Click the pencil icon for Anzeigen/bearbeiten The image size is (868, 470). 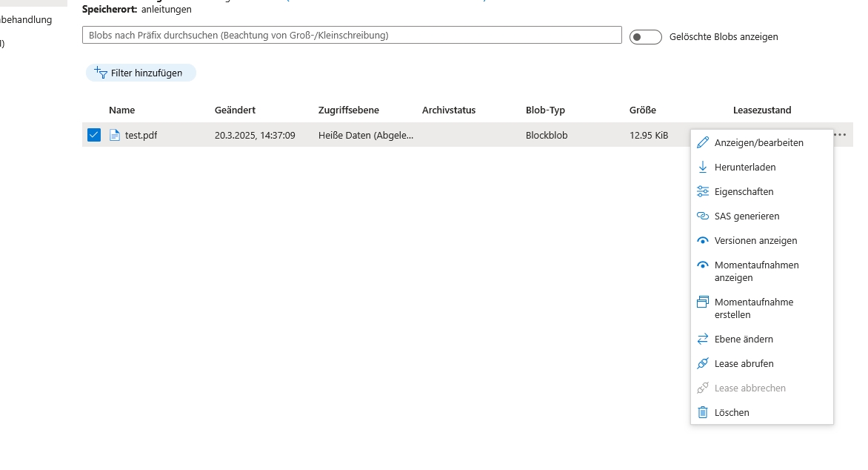coord(703,142)
